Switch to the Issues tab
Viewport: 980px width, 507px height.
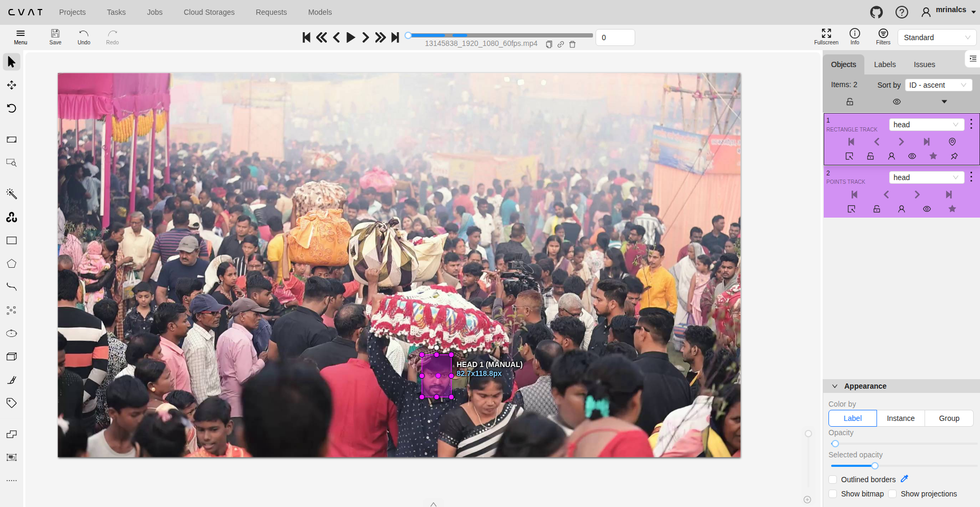[925, 64]
